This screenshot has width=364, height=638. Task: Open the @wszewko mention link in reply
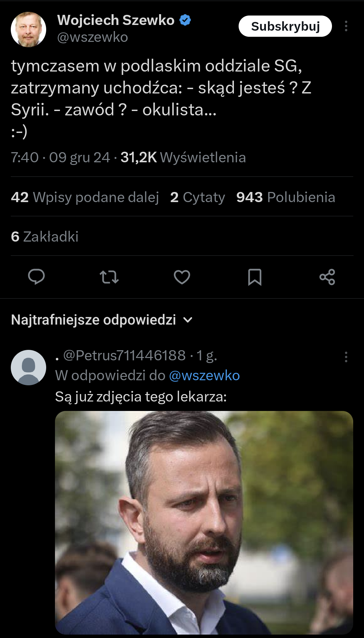204,376
